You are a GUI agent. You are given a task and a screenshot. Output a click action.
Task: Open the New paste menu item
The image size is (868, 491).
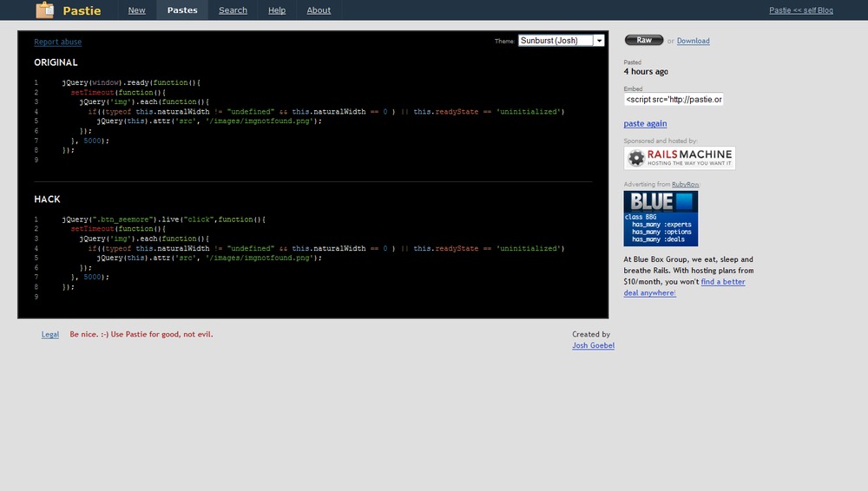tap(137, 10)
